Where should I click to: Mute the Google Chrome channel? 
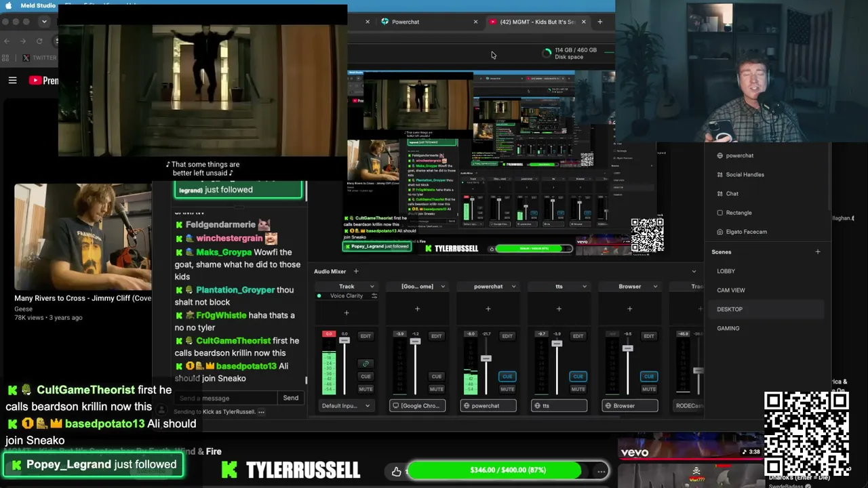pos(436,389)
